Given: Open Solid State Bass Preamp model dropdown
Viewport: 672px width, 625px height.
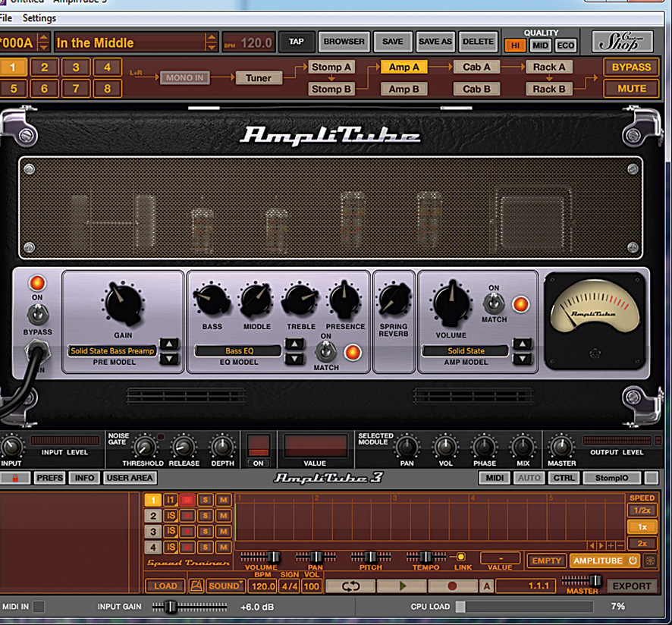Looking at the screenshot, I should [112, 350].
